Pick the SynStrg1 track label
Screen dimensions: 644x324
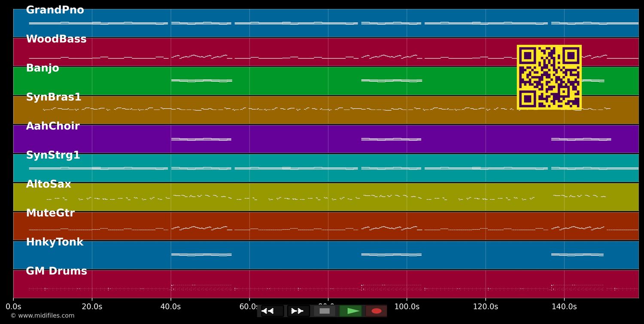[53, 155]
